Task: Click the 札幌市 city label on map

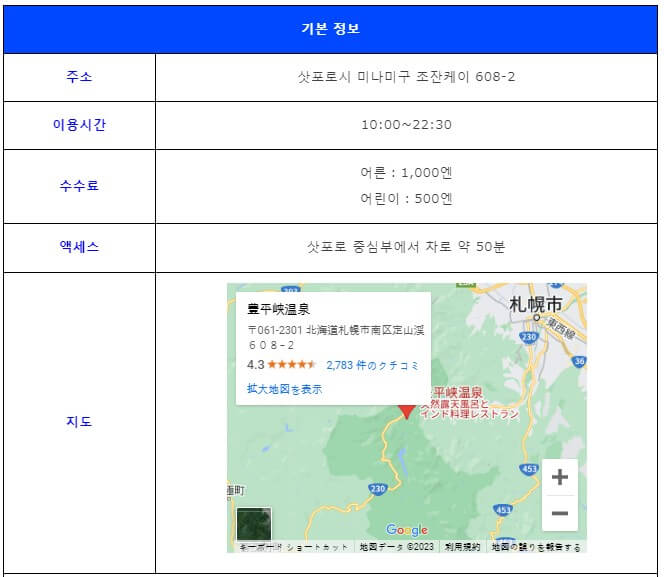Action: [x=536, y=304]
